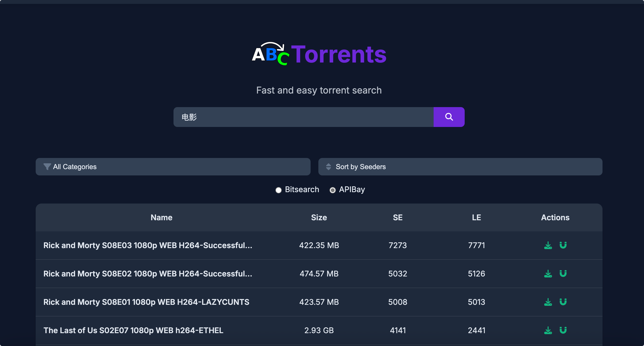Select the APIBay radio button
The height and width of the screenshot is (346, 644).
[x=332, y=190]
